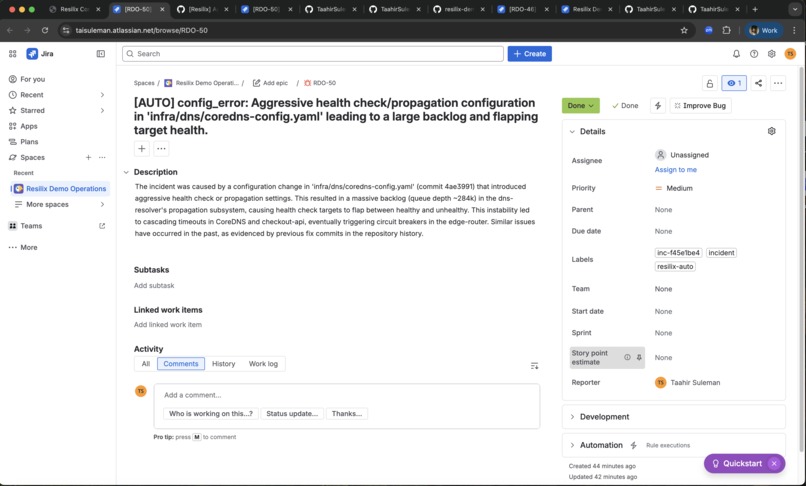This screenshot has height=486, width=806.
Task: Open the issue actions ellipsis menu
Action: coord(778,83)
